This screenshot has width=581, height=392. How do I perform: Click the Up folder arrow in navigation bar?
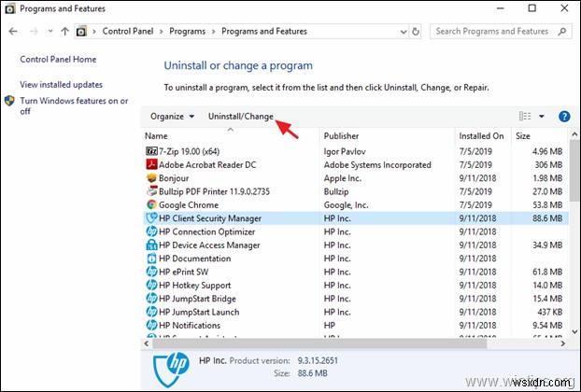(64, 31)
